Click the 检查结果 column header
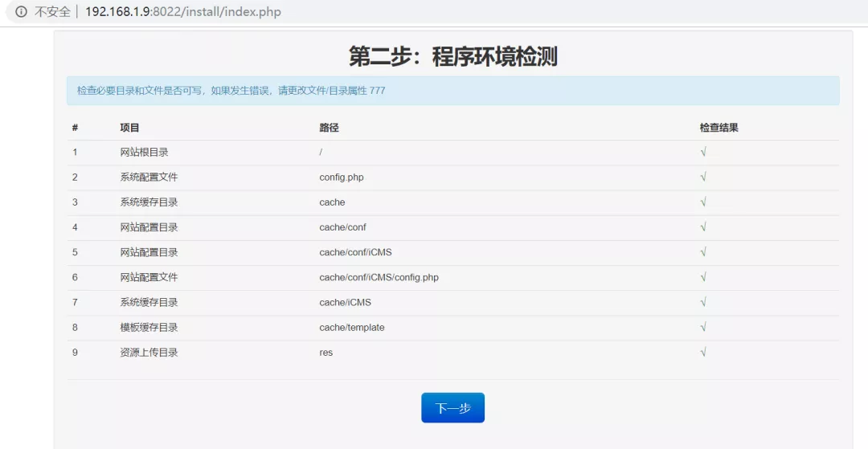The height and width of the screenshot is (449, 868). coord(719,128)
